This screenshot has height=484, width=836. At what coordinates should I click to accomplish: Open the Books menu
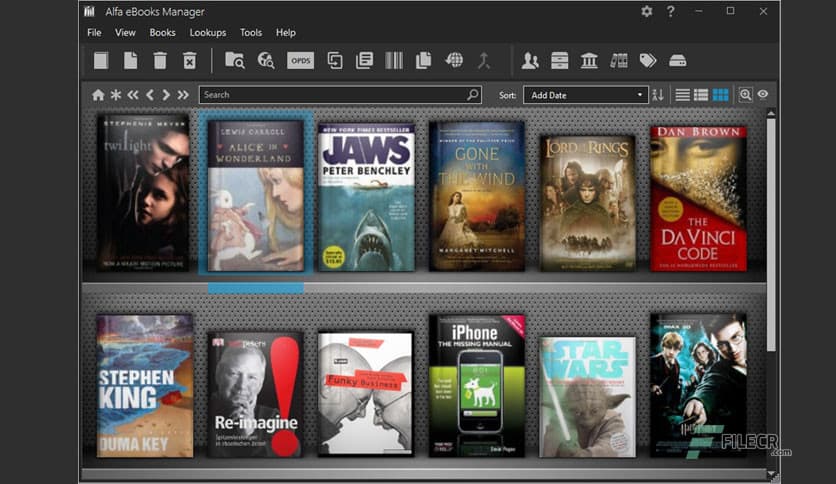163,33
